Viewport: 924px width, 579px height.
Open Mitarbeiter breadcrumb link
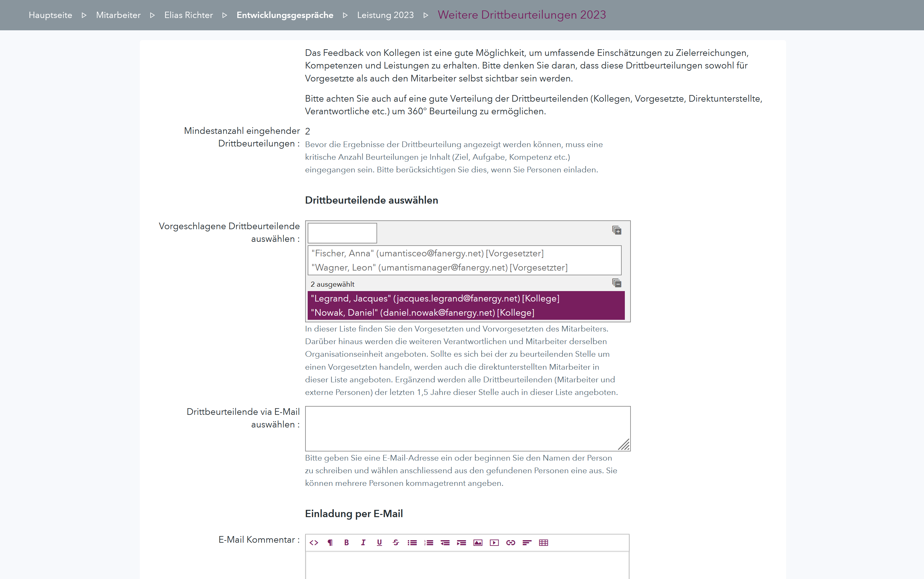point(118,15)
